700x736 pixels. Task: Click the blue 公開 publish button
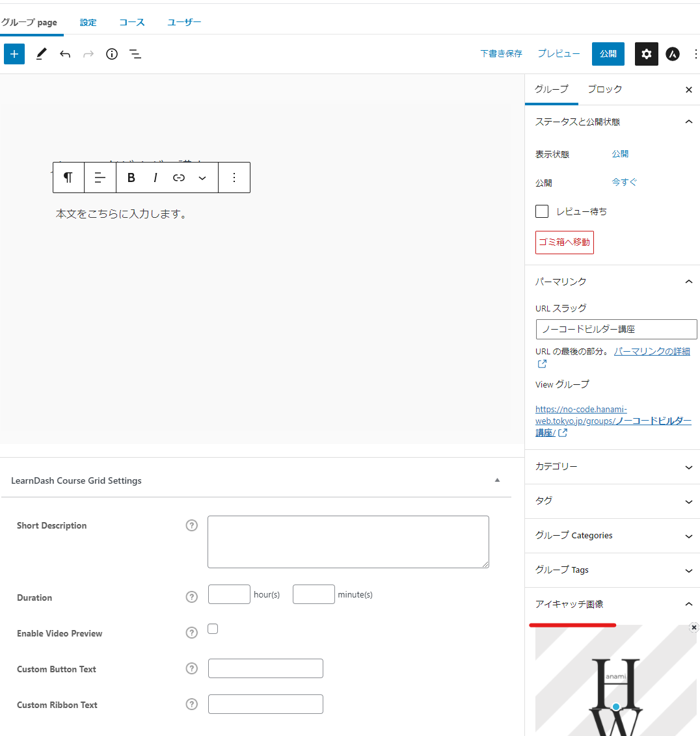pyautogui.click(x=608, y=54)
